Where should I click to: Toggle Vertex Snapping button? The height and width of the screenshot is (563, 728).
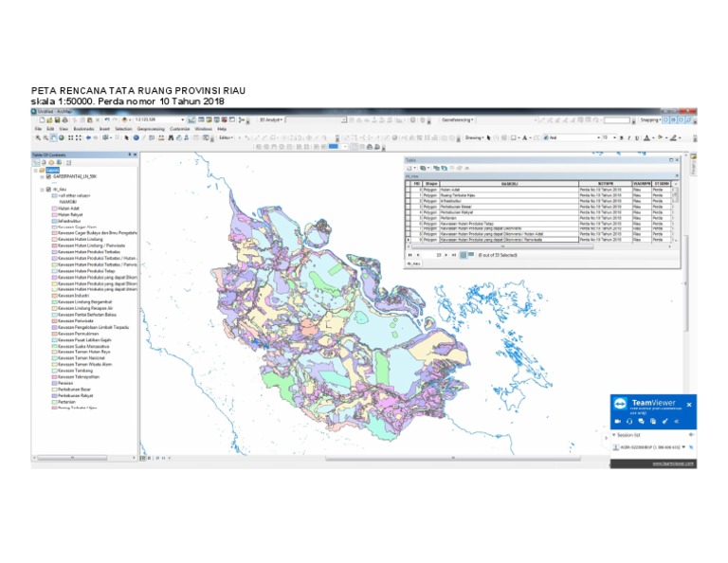click(x=681, y=119)
